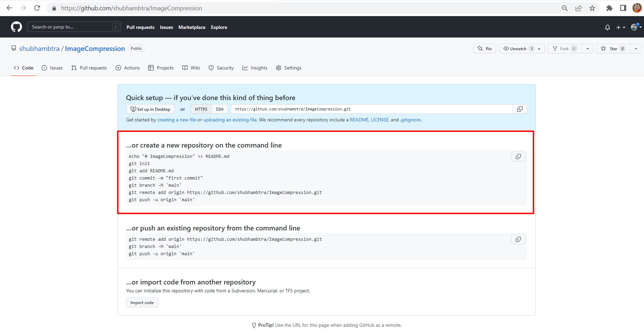Click the Import code button
This screenshot has height=335, width=644.
(142, 303)
